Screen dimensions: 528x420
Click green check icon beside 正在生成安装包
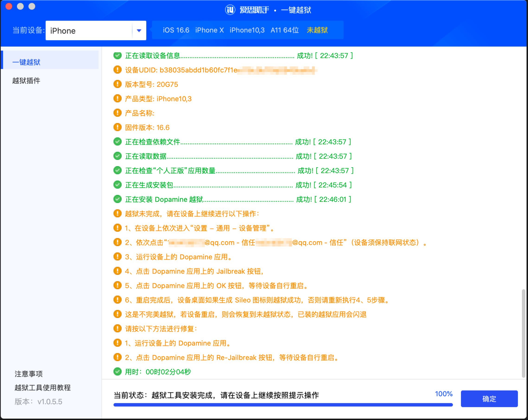click(x=118, y=185)
